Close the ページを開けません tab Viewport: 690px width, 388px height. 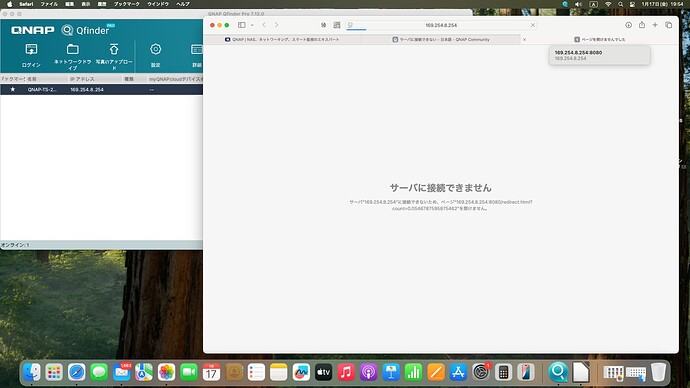click(524, 40)
